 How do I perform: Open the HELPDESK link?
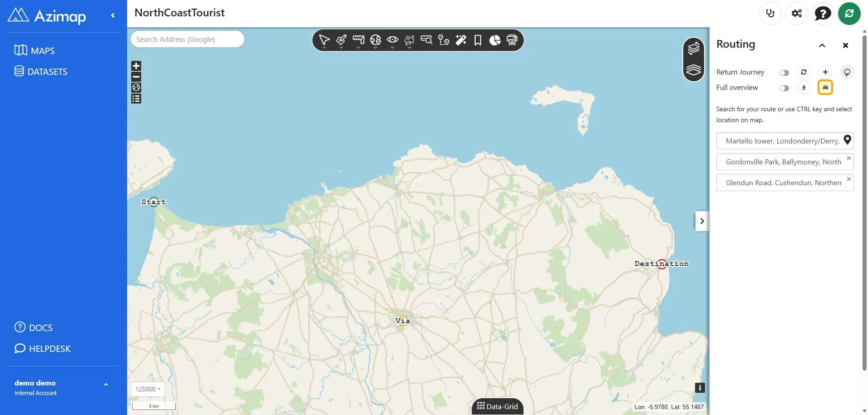pyautogui.click(x=43, y=348)
